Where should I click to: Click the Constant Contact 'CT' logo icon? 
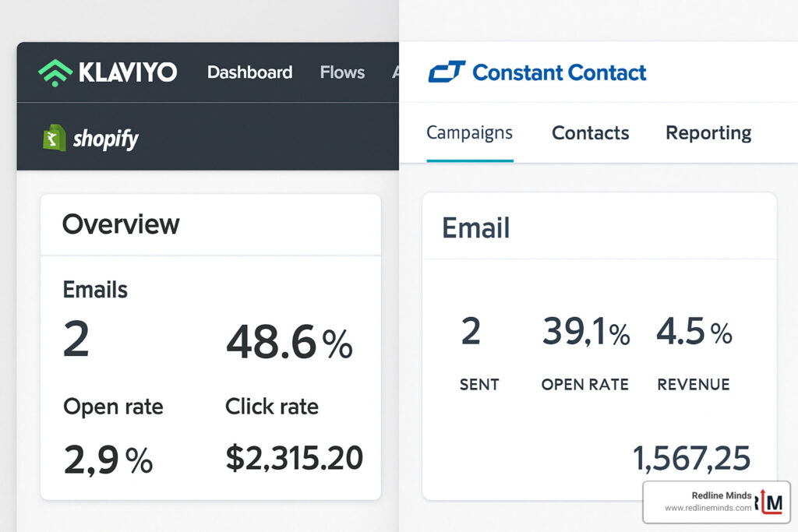click(x=446, y=72)
